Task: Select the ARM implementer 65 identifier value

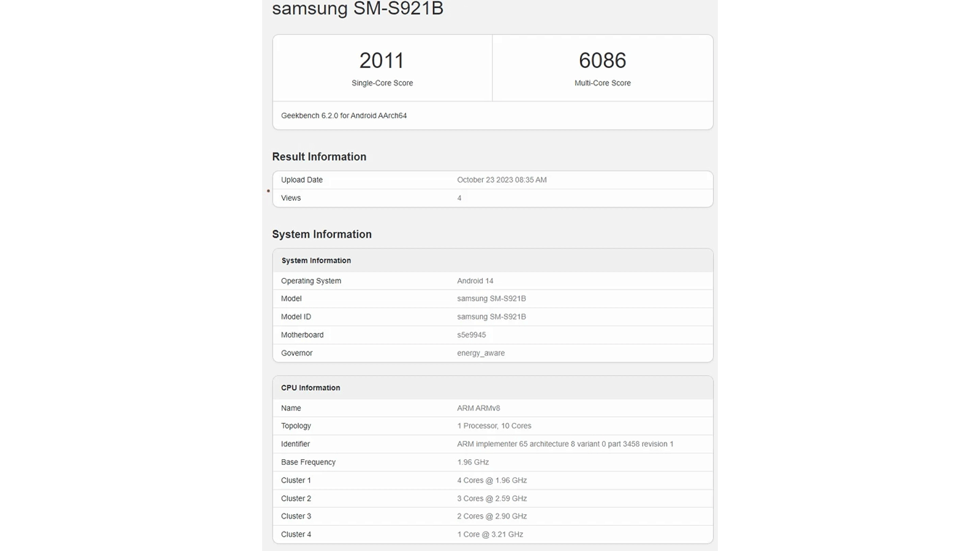Action: pos(565,444)
